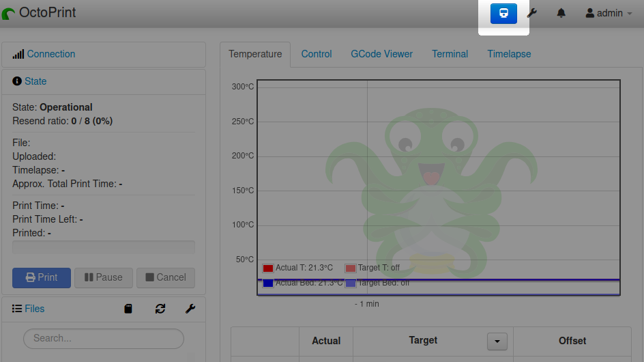Open the Timelapse tab

(x=509, y=54)
